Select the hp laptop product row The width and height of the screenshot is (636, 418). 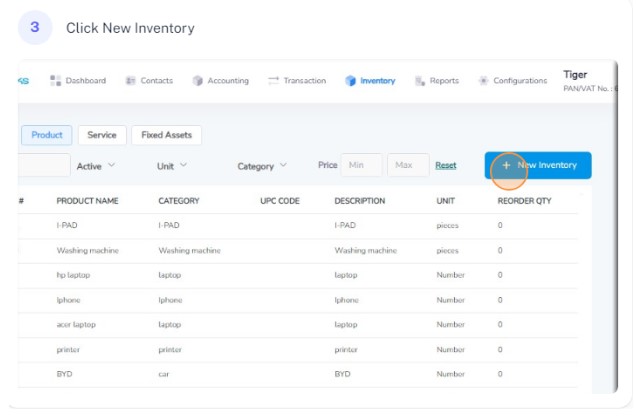pos(298,275)
